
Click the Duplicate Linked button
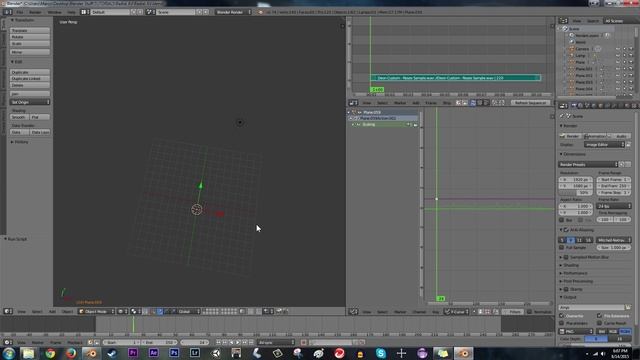[30, 79]
